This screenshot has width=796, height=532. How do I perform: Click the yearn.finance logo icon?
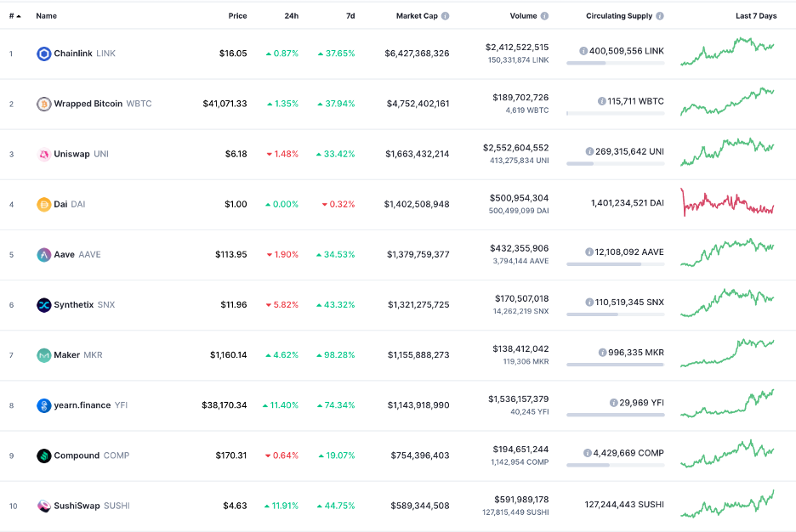point(44,405)
